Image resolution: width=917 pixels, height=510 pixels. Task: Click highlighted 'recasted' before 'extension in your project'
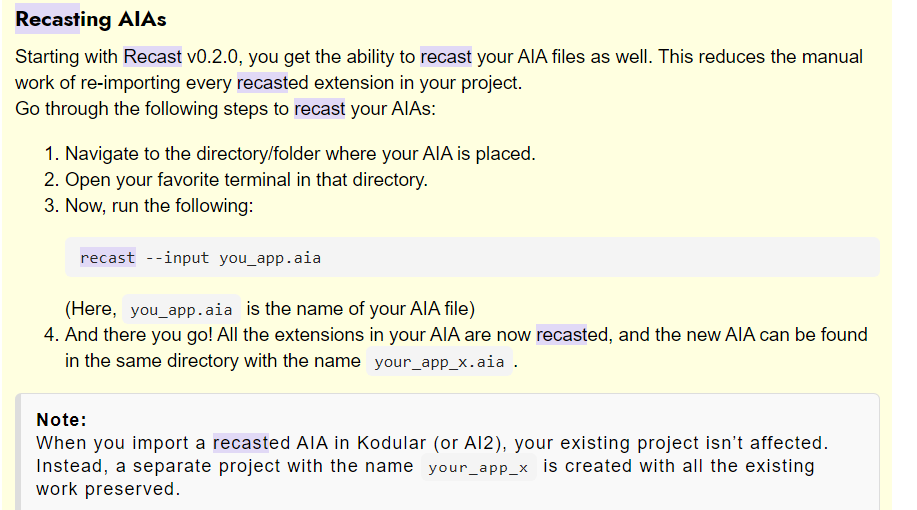click(263, 82)
